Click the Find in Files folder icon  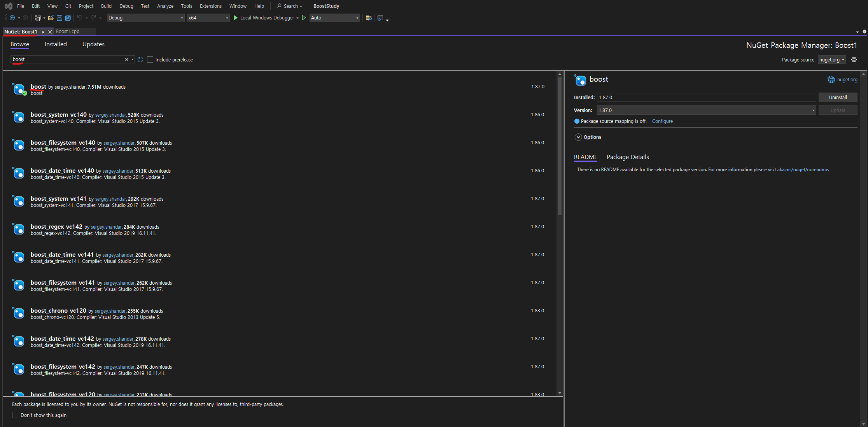(x=369, y=18)
